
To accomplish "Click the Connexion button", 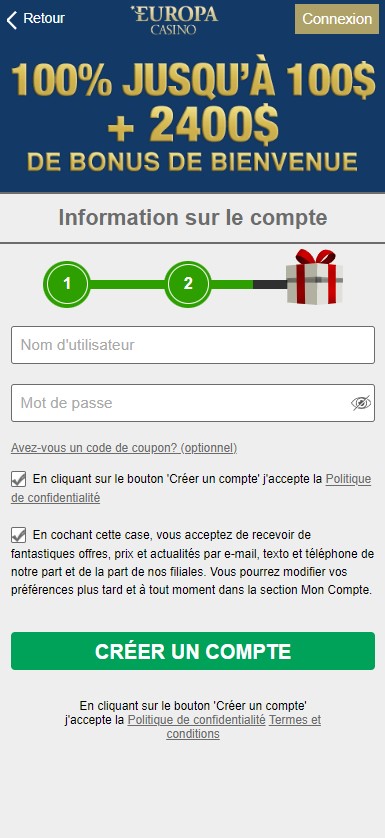I will coord(337,19).
